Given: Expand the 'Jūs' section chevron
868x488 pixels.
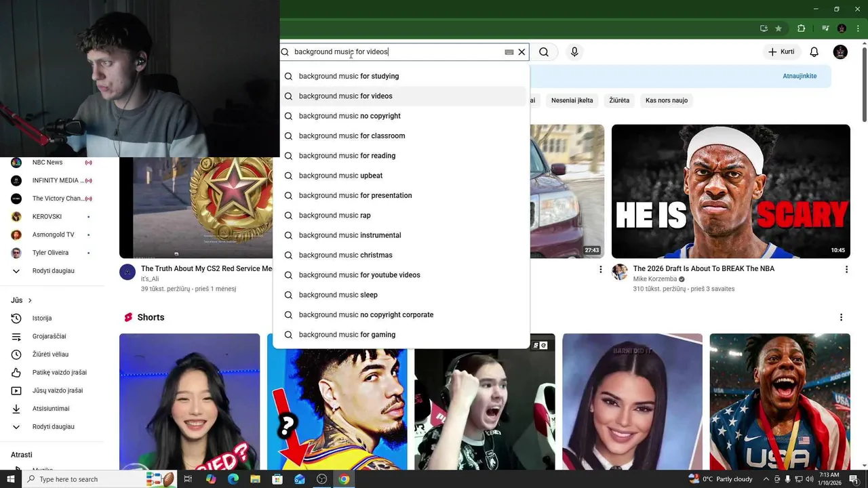Looking at the screenshot, I should coord(30,300).
